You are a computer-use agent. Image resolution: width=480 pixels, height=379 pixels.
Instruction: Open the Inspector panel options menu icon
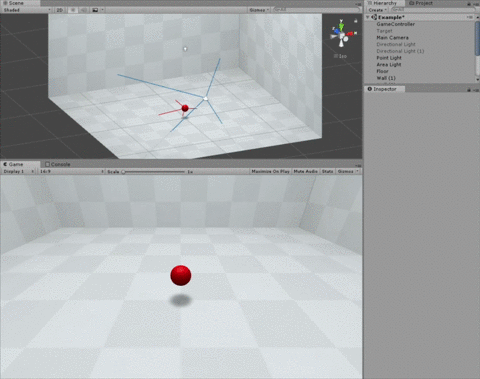(475, 90)
